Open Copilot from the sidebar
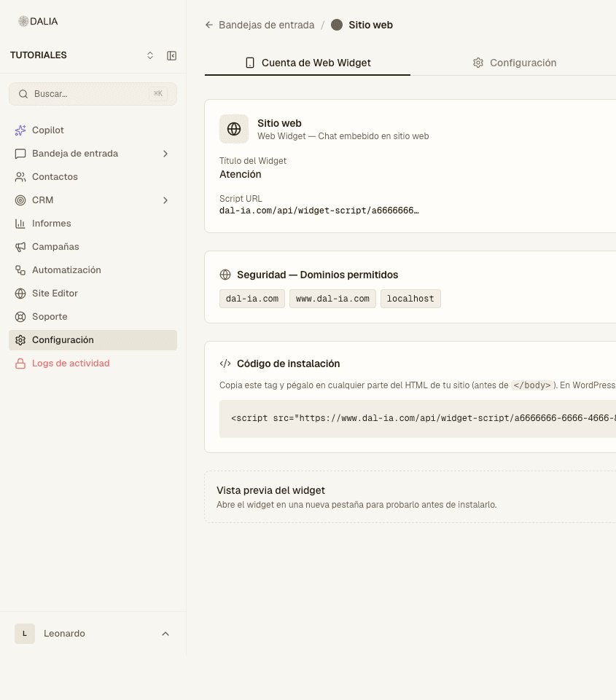Image resolution: width=616 pixels, height=700 pixels. tap(93, 130)
